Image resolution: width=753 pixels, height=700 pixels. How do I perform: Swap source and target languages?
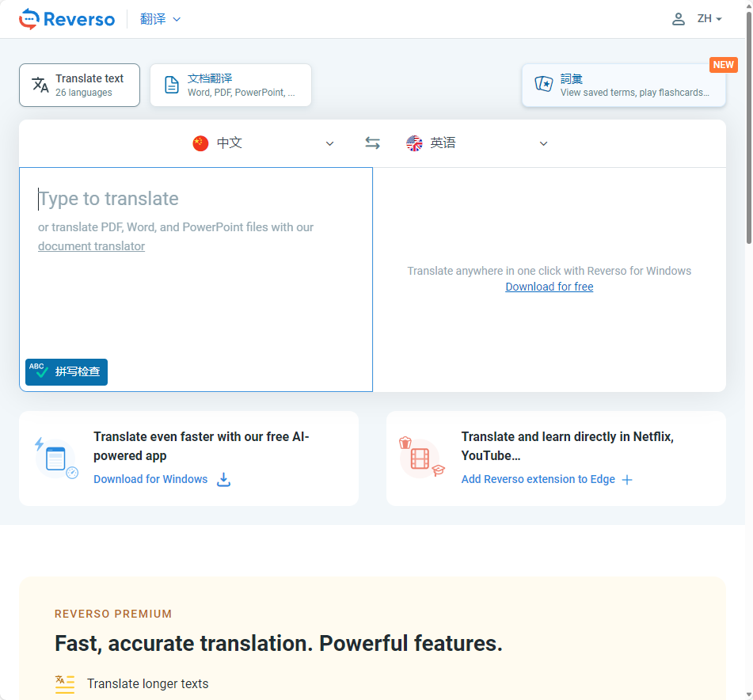click(x=372, y=143)
